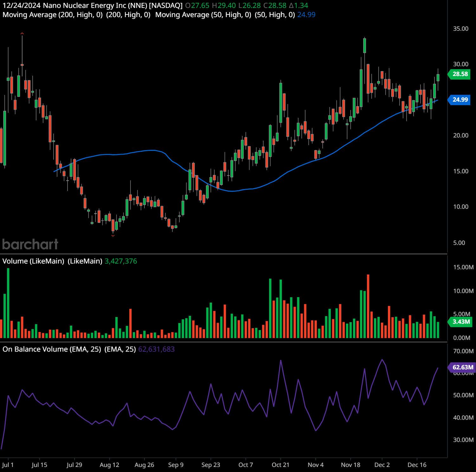
Task: Click the Jul 29 date label
Action: coord(74,465)
